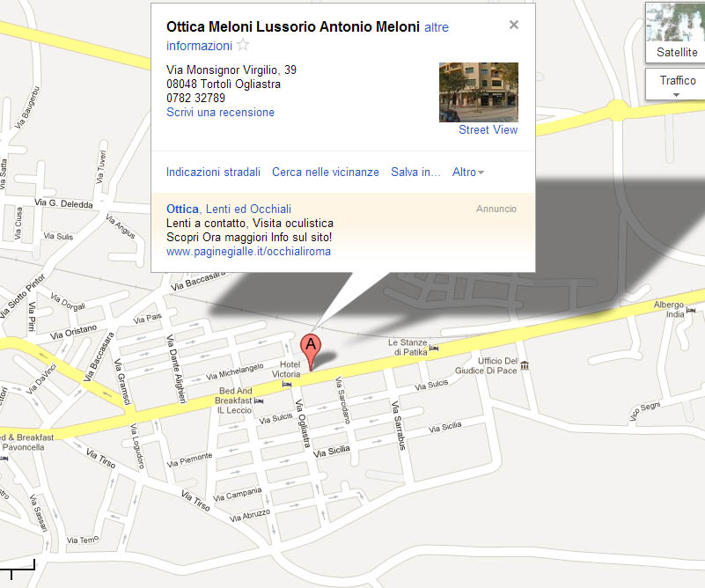Click the business title 'Ottica Meloni Lussorio Antonio Meloni'
Screen dimensions: 705x588
(293, 27)
